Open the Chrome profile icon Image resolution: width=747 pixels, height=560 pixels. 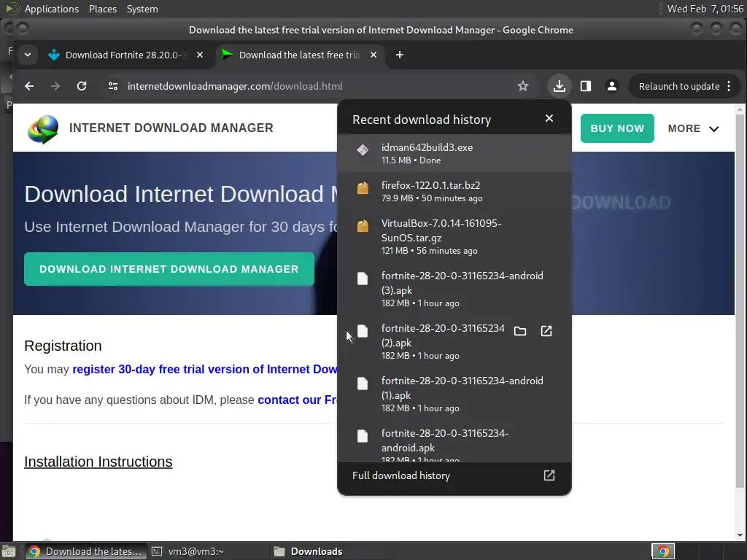[x=612, y=86]
